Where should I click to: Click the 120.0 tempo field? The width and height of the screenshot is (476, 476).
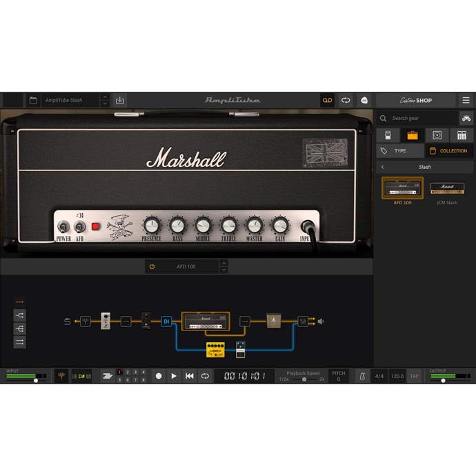click(397, 376)
